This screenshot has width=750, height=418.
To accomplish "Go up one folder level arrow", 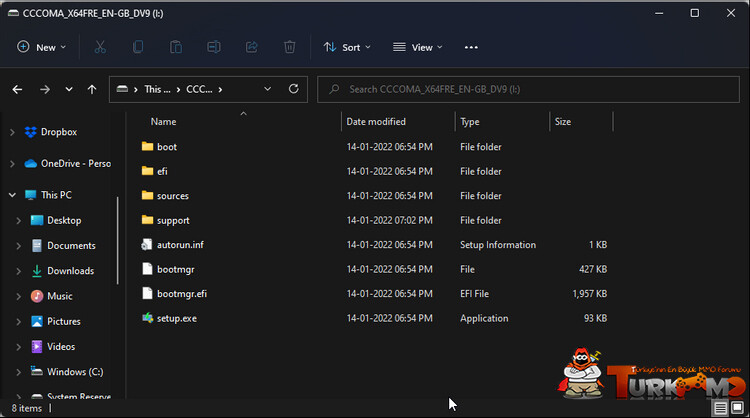I will [x=92, y=89].
